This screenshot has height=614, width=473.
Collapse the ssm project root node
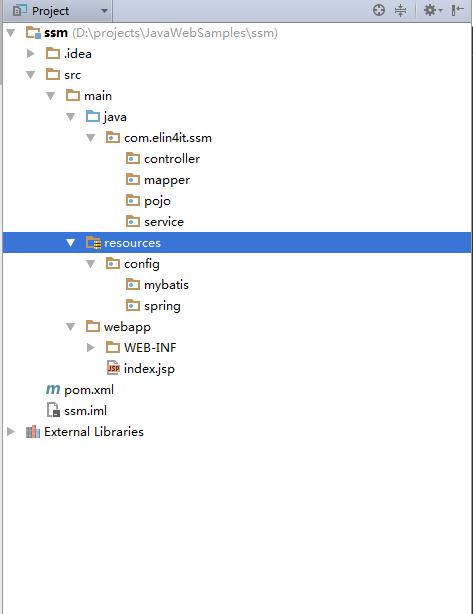tap(11, 33)
